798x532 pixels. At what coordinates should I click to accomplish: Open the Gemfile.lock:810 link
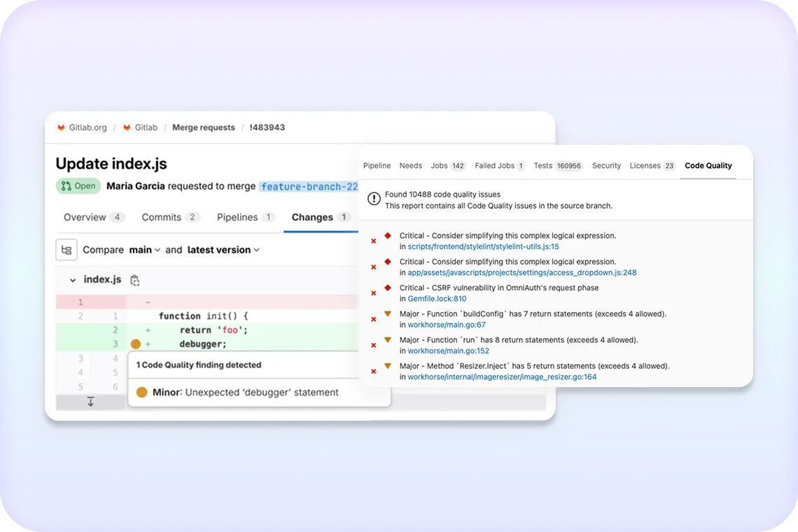click(x=437, y=299)
